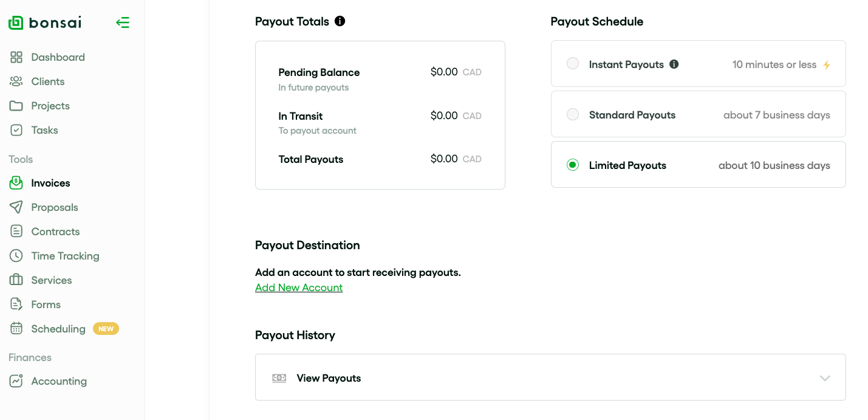
Task: Open the Forms tool
Action: tap(46, 304)
